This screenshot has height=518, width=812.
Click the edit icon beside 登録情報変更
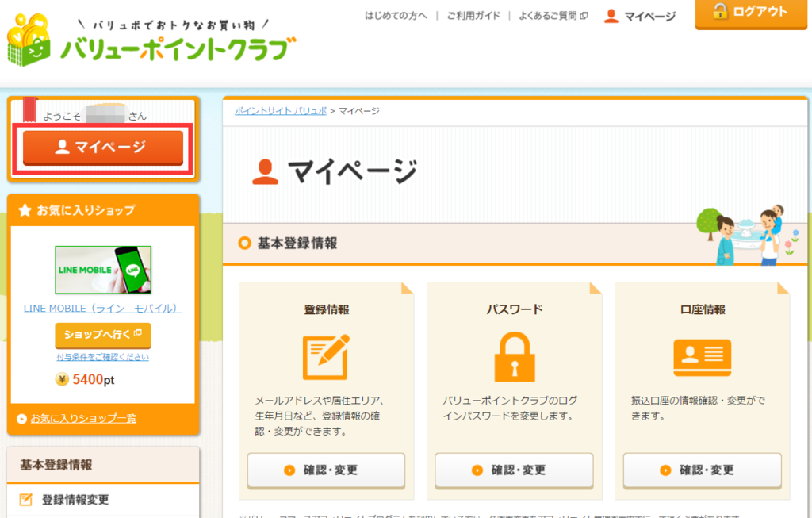pos(26,499)
